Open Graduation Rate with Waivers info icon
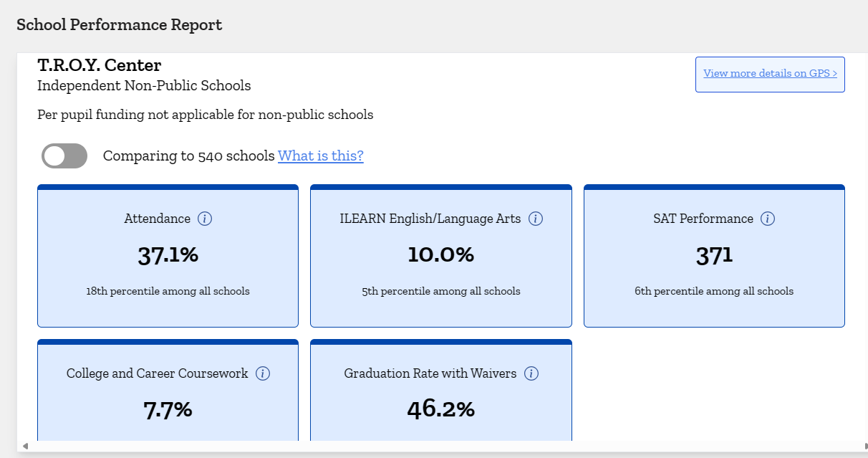 point(531,373)
